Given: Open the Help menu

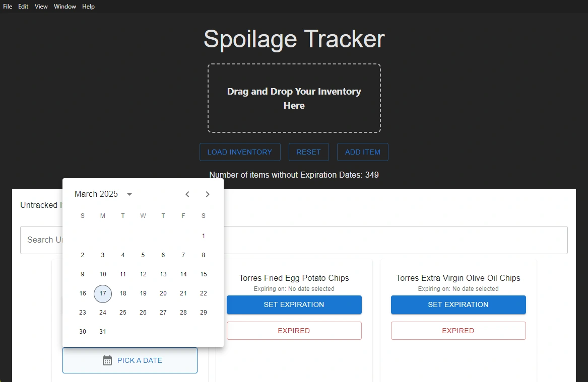Looking at the screenshot, I should tap(89, 7).
